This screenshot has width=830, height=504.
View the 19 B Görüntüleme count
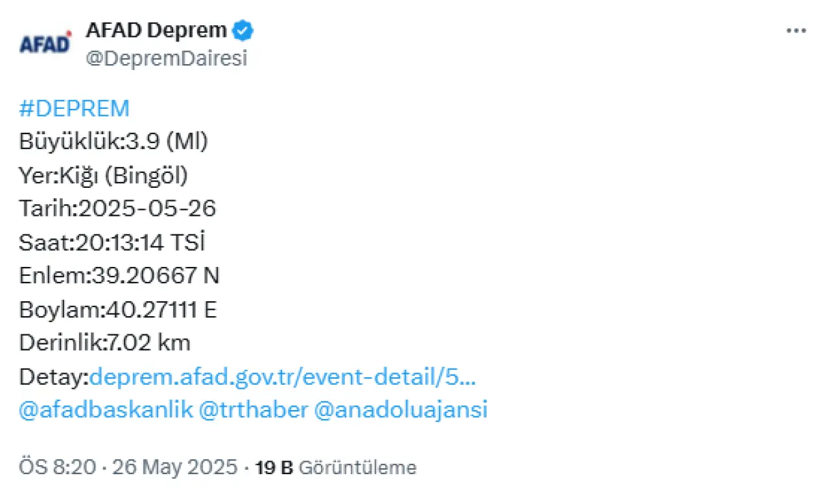[336, 468]
